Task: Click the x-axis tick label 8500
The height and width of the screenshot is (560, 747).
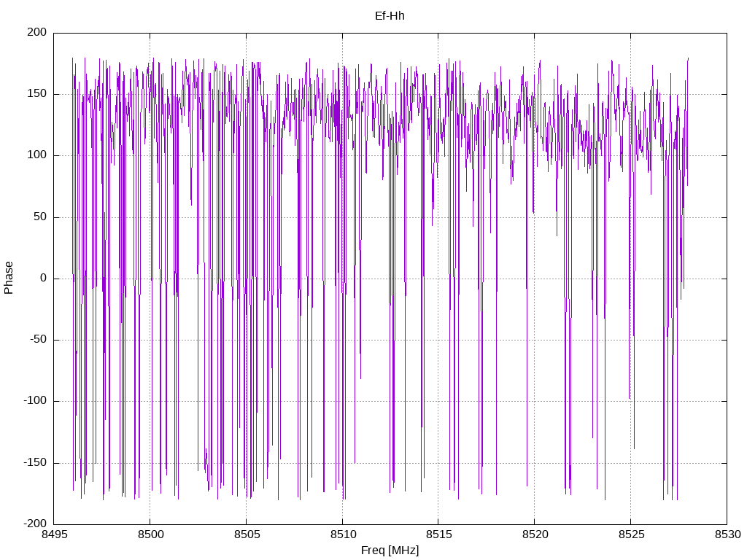Action: 150,534
